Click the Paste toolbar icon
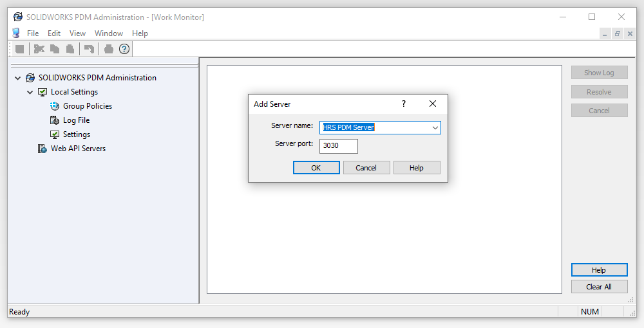Viewport: 644px width, 328px height. click(70, 49)
